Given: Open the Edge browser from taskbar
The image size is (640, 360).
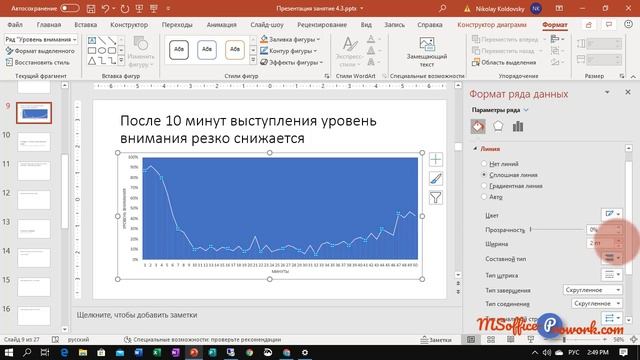Looking at the screenshot, I should pos(64,353).
